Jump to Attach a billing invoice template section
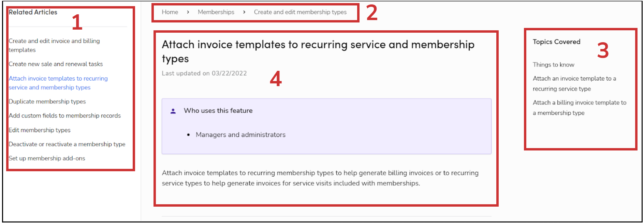The image size is (644, 224). click(x=579, y=108)
